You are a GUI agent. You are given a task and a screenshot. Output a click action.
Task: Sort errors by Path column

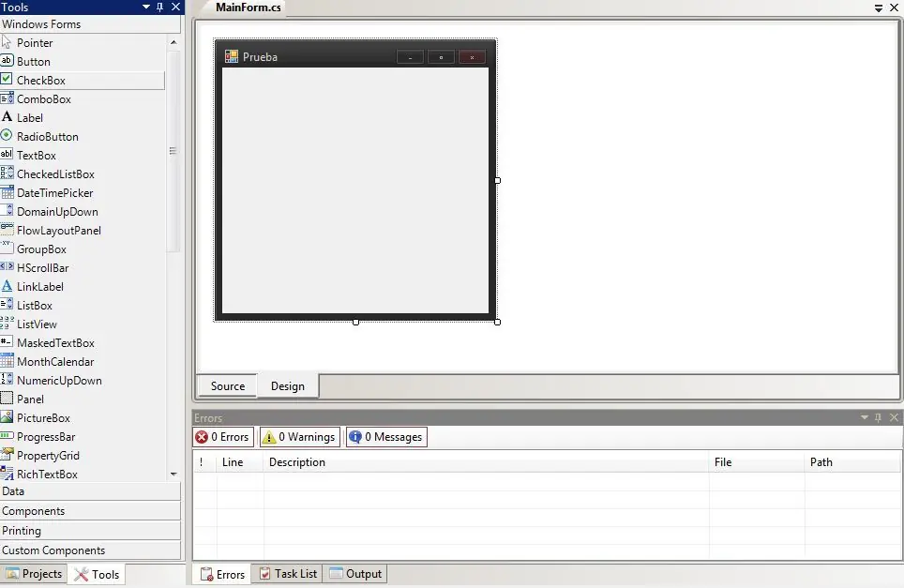[852, 461]
